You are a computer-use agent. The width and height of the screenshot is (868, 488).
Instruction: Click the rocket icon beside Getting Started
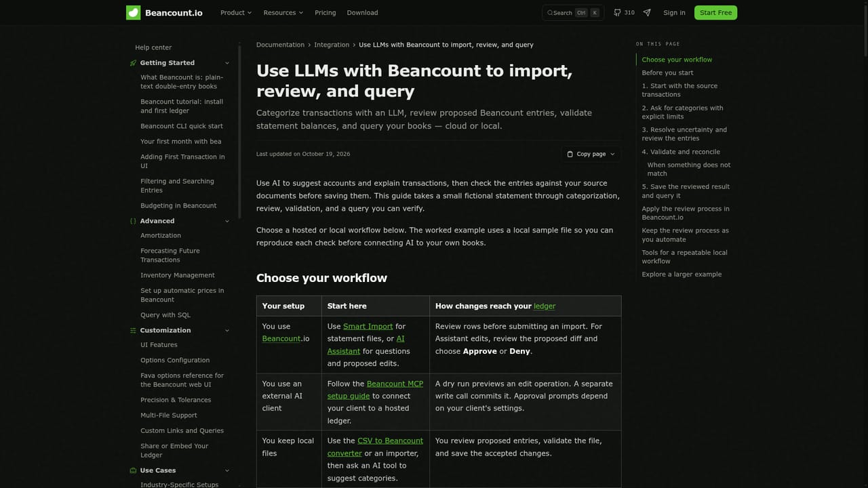click(x=133, y=63)
